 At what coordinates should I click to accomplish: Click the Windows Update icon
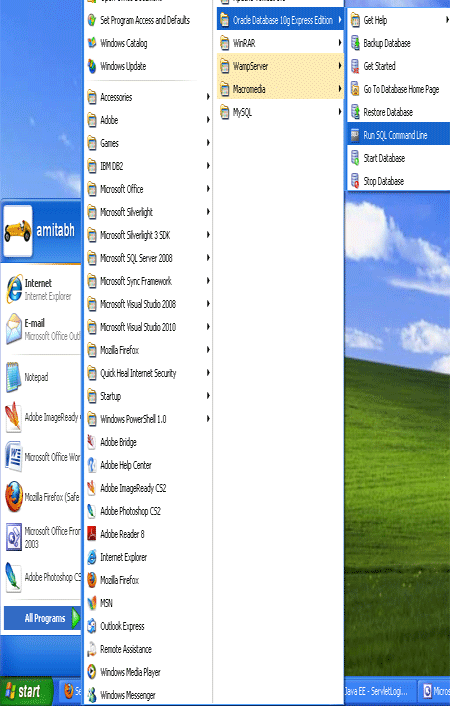(x=92, y=66)
